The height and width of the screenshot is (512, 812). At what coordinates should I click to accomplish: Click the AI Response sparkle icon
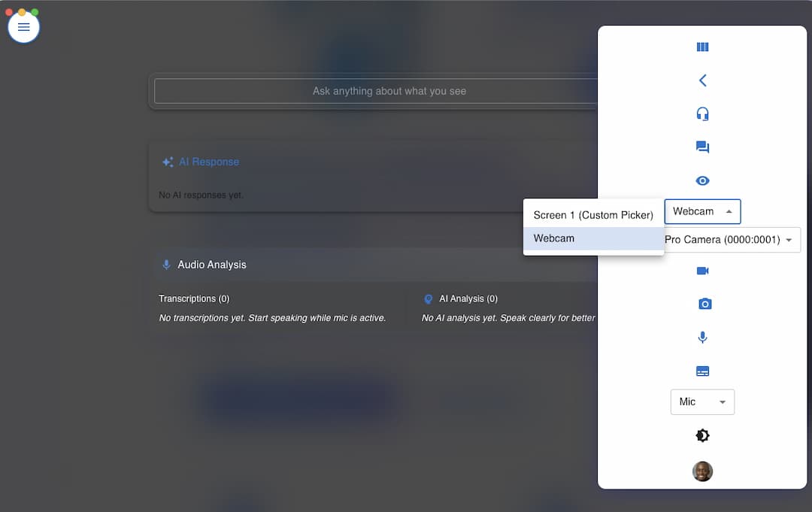point(167,162)
